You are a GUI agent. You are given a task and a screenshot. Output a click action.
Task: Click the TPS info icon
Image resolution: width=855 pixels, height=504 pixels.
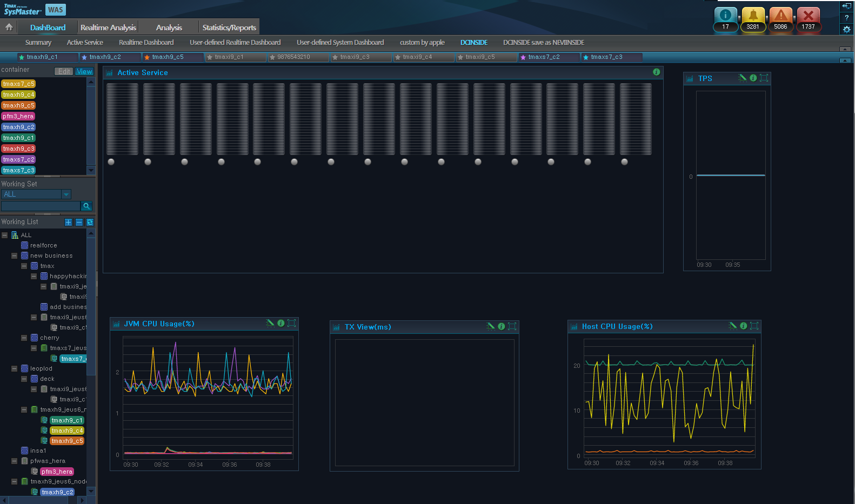pyautogui.click(x=753, y=78)
